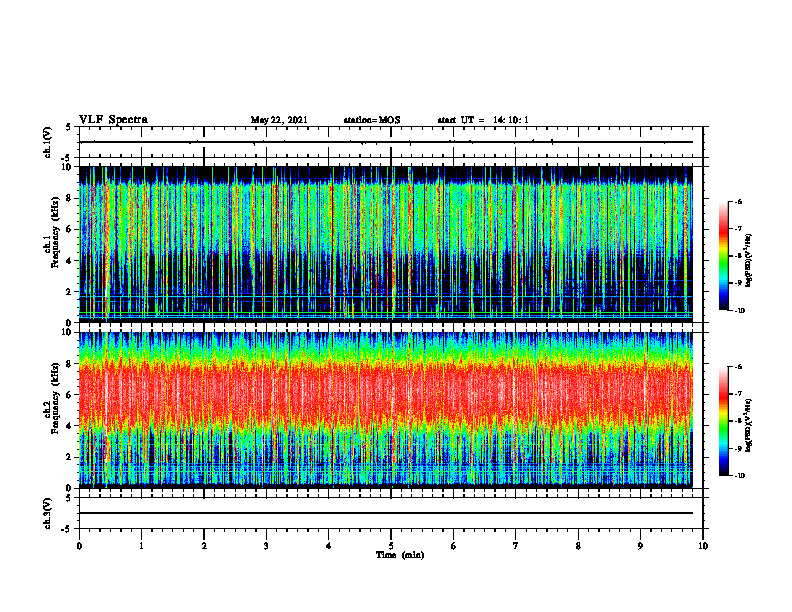Image resolution: width=792 pixels, height=612 pixels.
Task: Click the ch.2 spectrogram's red 4-8 kHz band
Action: click(386, 394)
